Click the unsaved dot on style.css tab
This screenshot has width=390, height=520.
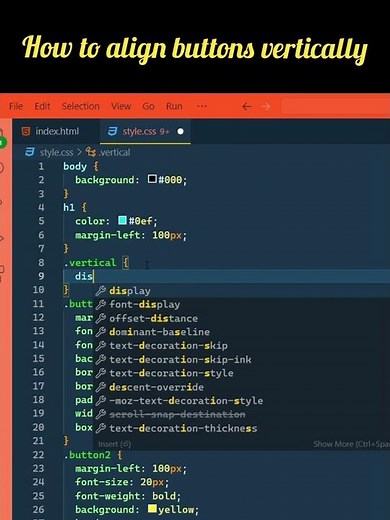tap(180, 131)
